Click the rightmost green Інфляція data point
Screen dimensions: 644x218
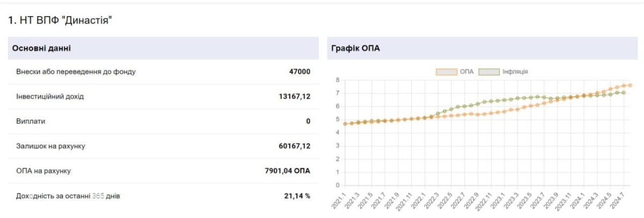point(623,93)
